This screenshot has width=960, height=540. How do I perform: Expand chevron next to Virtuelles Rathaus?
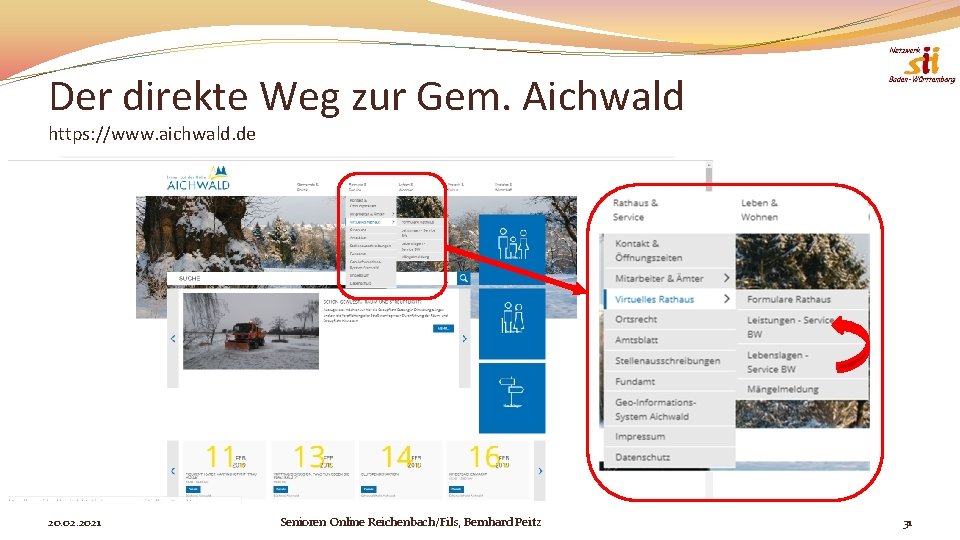727,299
